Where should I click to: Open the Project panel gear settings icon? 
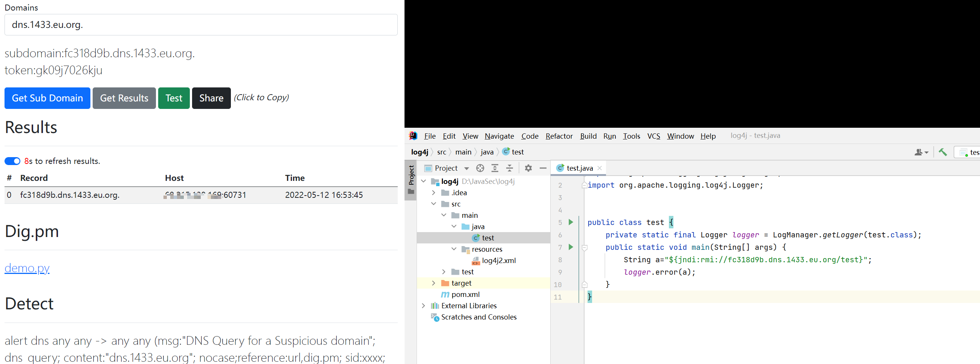click(528, 168)
